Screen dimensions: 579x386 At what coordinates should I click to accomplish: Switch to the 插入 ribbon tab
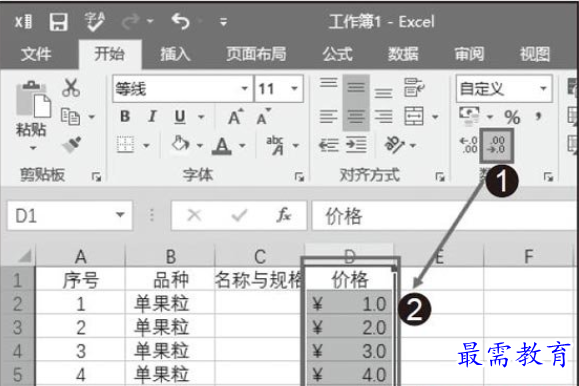175,54
